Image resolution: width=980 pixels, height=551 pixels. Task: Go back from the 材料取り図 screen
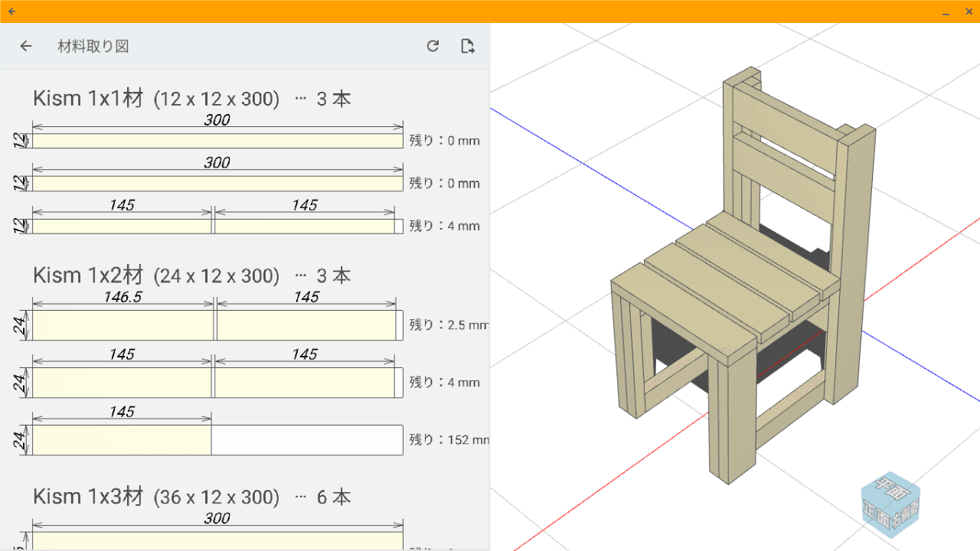(26, 46)
